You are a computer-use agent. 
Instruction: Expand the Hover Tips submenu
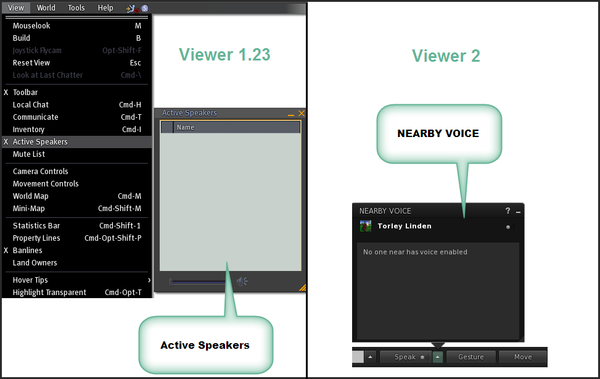tap(77, 280)
